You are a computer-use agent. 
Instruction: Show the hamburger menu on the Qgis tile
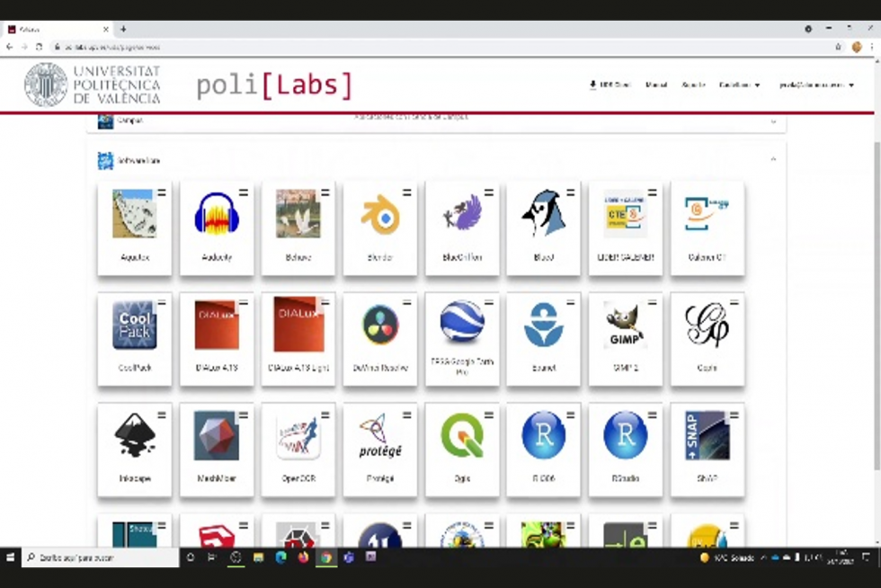(489, 415)
